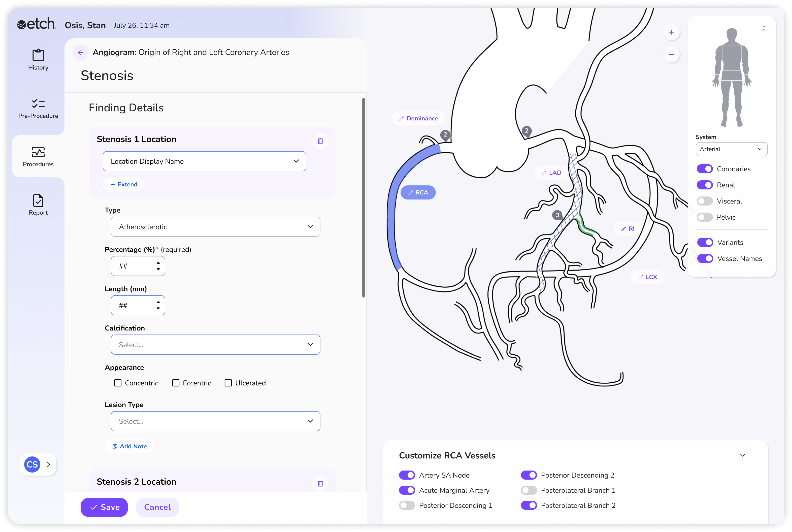This screenshot has width=792, height=532.
Task: Click marker 3 on the LAD vessel
Action: [x=557, y=215]
